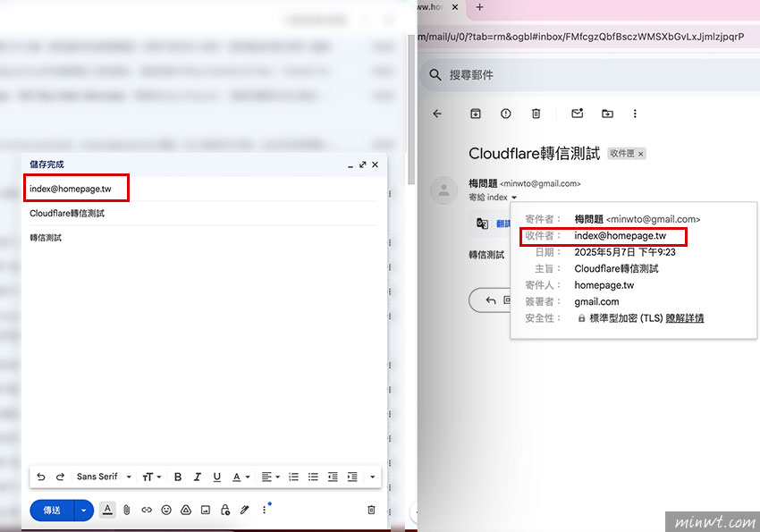The image size is (760, 532).
Task: Click the reply button
Action: (491, 300)
